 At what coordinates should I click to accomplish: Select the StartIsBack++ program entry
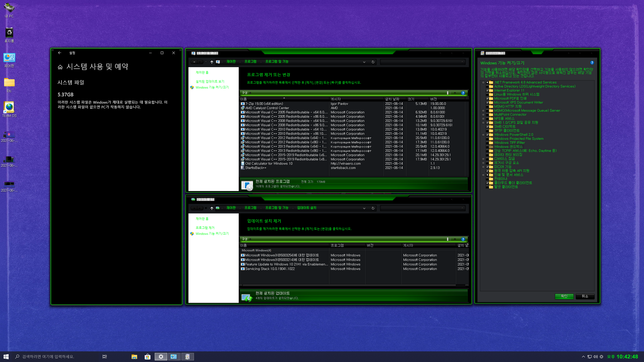coord(256,168)
